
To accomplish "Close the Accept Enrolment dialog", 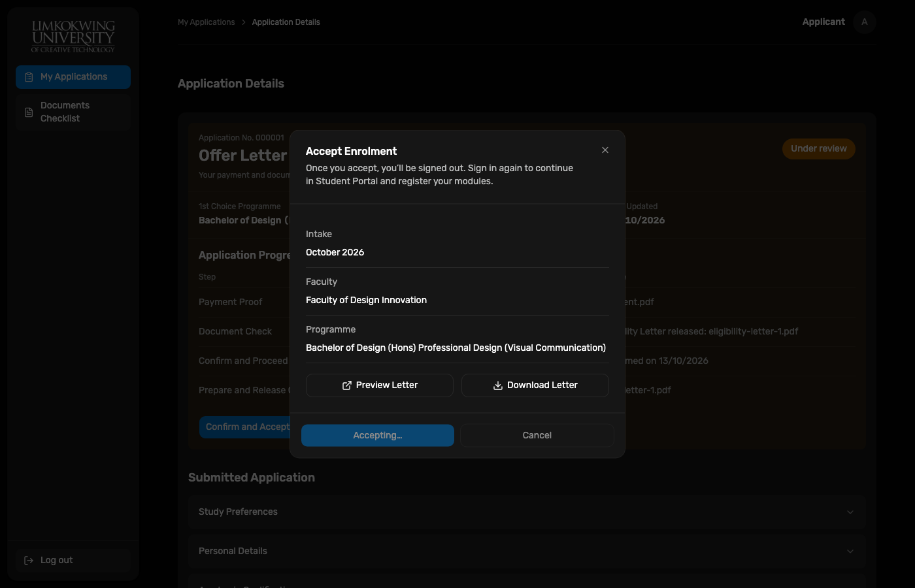I will [x=605, y=150].
